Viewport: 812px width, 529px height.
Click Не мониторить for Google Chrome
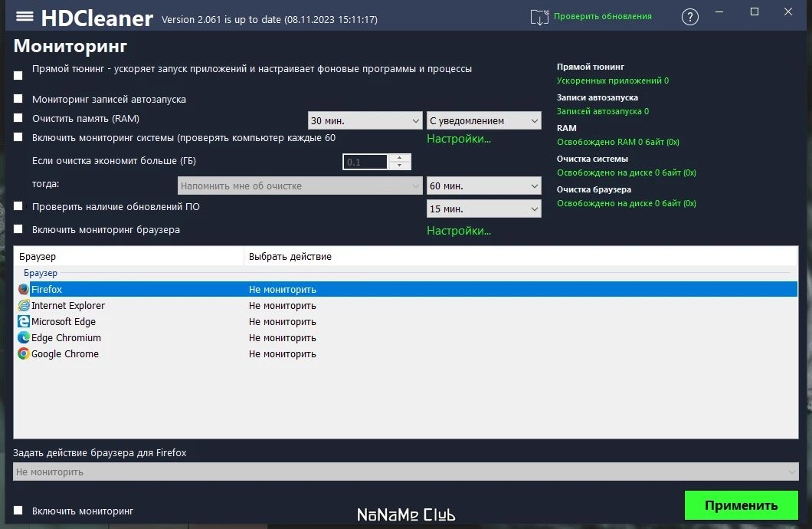282,354
